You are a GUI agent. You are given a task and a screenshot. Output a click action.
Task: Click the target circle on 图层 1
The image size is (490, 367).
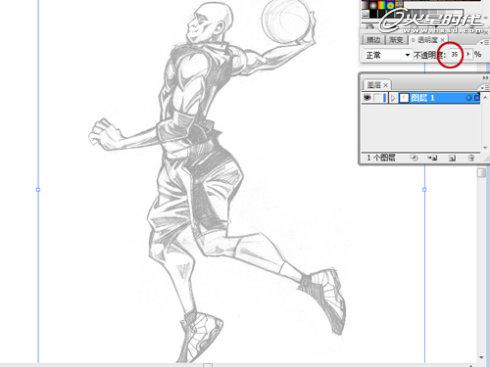pyautogui.click(x=468, y=98)
